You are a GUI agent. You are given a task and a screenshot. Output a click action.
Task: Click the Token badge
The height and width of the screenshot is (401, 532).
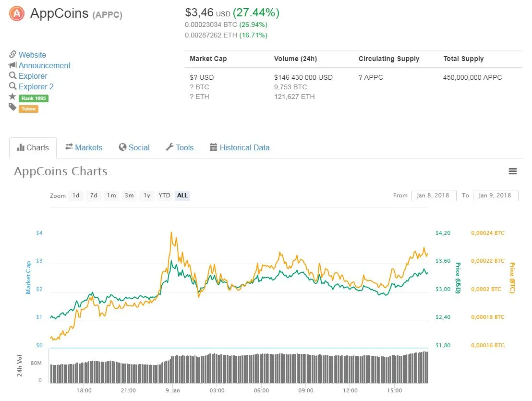coord(28,109)
